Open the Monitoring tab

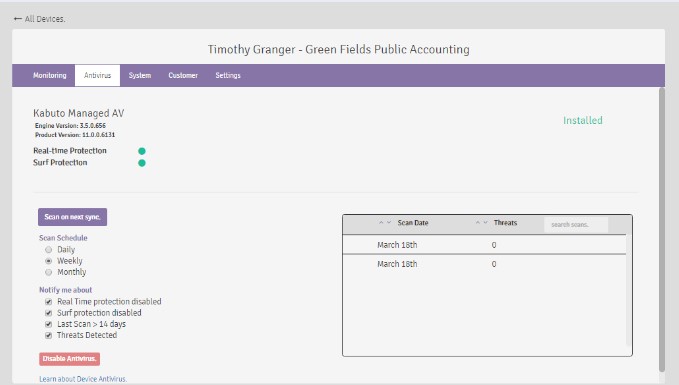50,75
